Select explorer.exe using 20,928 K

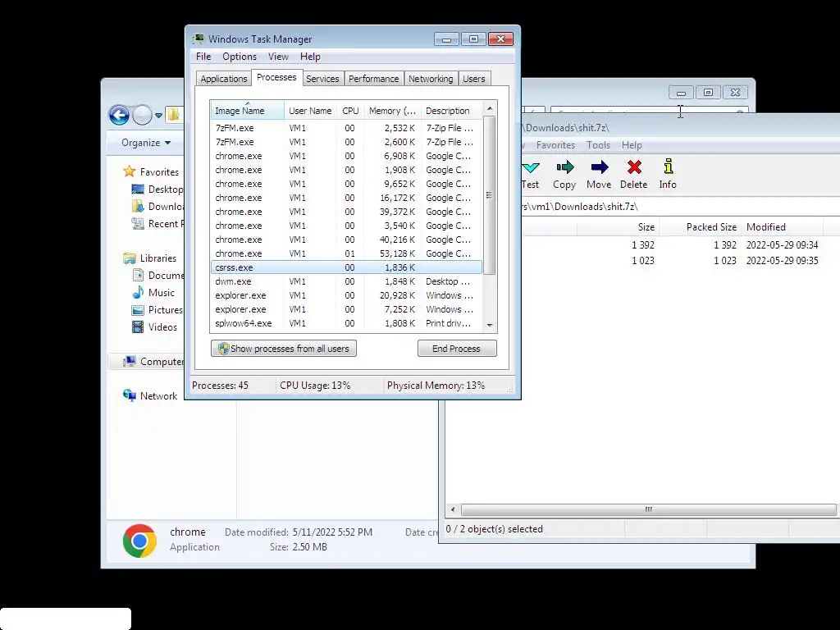(347, 295)
